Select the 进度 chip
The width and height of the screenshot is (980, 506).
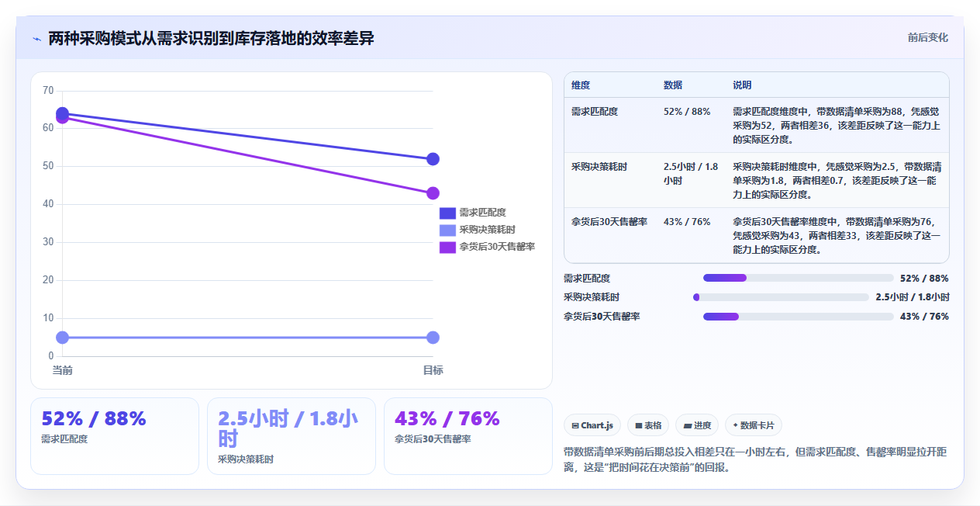(697, 425)
